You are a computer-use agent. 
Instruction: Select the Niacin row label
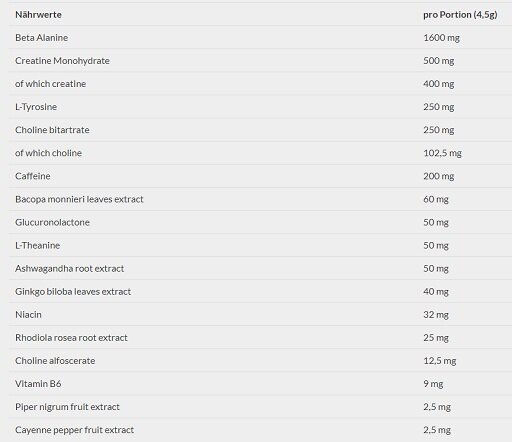[28, 315]
